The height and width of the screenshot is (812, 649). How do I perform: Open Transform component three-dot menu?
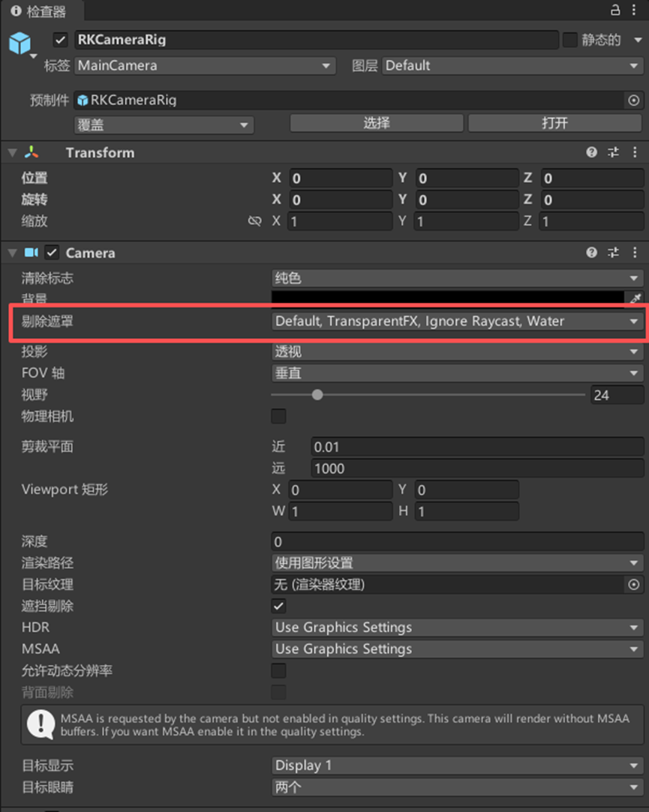[x=635, y=152]
